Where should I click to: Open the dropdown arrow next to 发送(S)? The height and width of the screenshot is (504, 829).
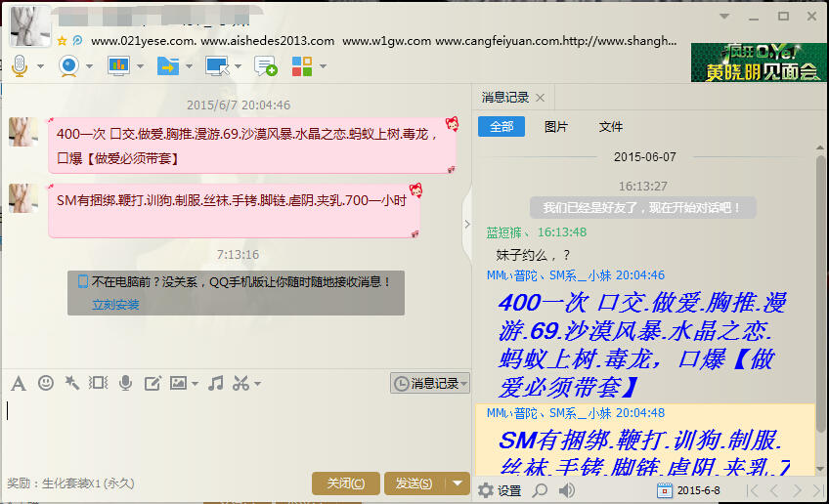458,483
